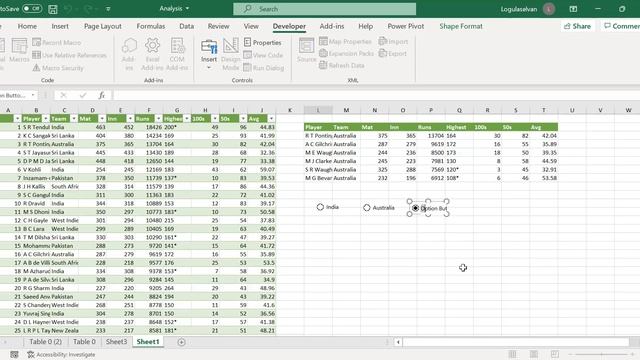
Task: Add a new sheet with plus icon
Action: pos(181,342)
